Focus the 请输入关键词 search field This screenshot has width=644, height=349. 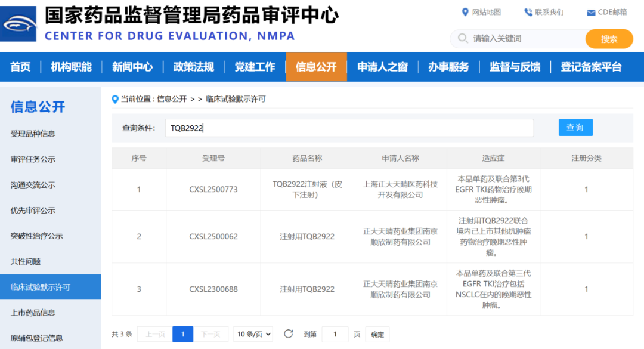coord(525,39)
